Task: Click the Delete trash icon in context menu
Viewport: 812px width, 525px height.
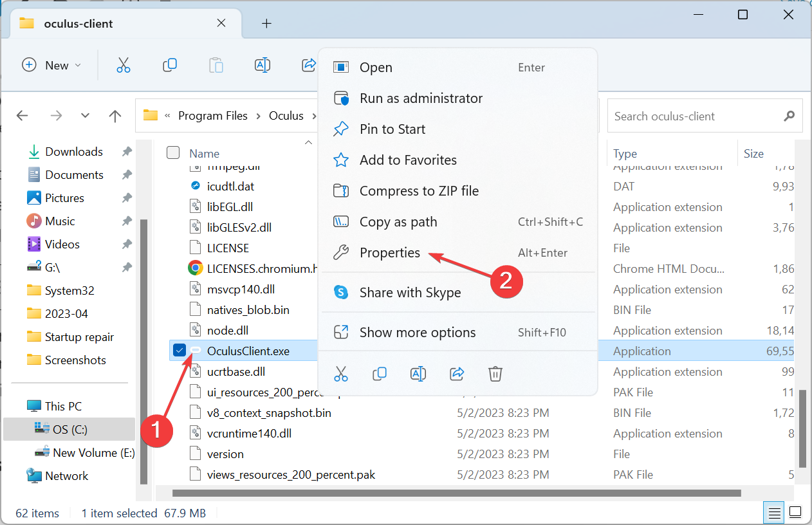Action: [495, 373]
